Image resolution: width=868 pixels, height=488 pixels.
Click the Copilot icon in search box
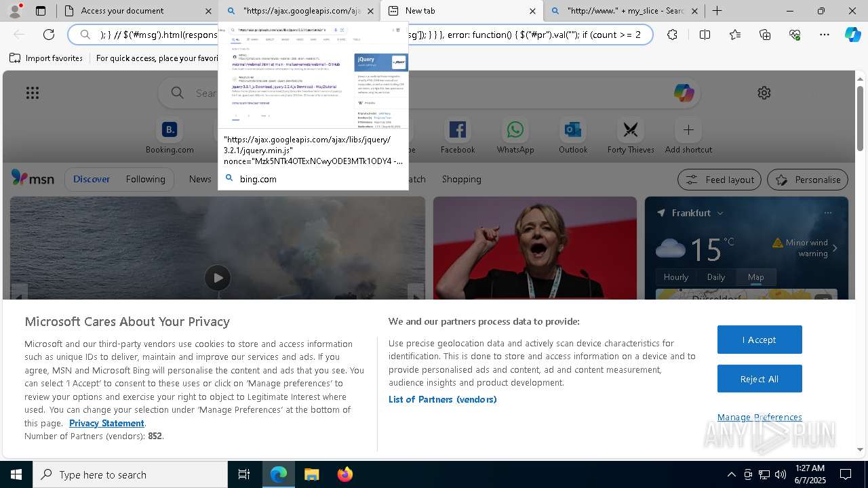click(x=684, y=93)
